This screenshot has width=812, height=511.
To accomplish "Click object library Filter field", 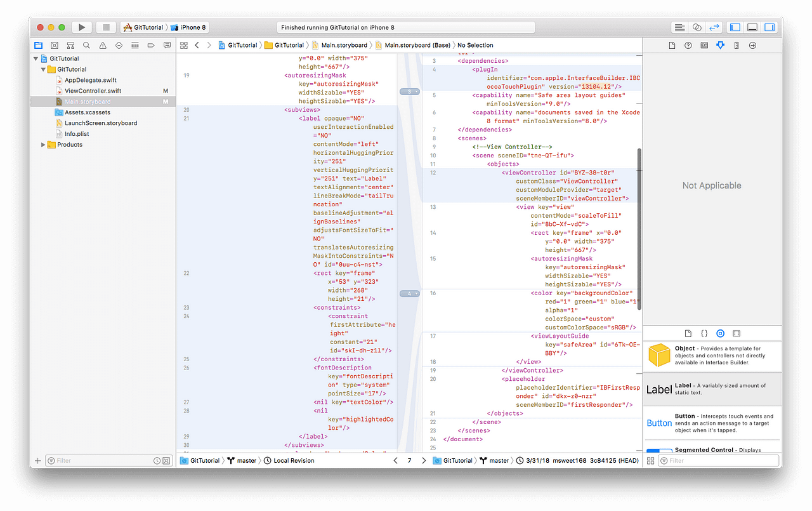I will [717, 461].
